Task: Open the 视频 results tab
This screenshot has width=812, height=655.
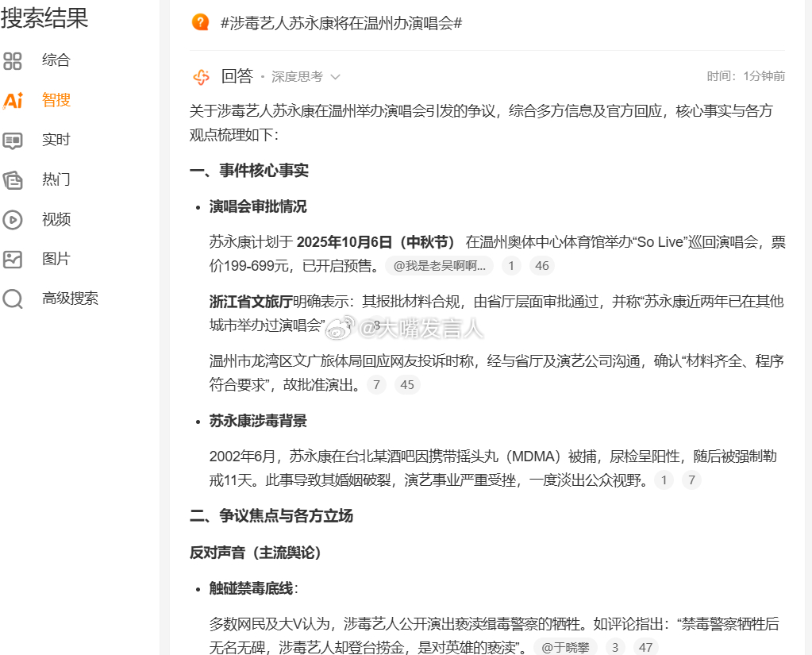Action: pos(56,219)
